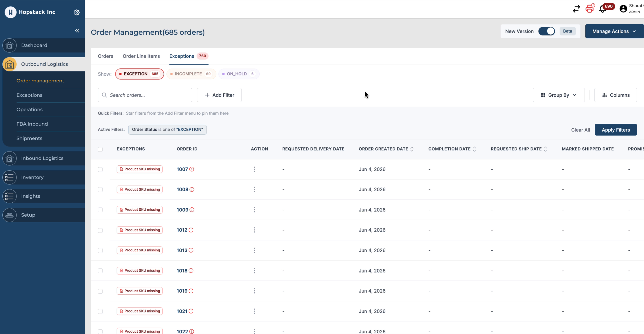Open order 1021 link
Viewport: 644px width, 334px height.
pyautogui.click(x=182, y=311)
